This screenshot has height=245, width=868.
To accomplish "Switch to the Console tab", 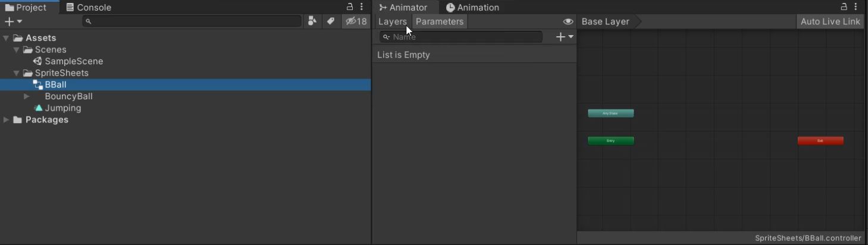I will tap(89, 8).
